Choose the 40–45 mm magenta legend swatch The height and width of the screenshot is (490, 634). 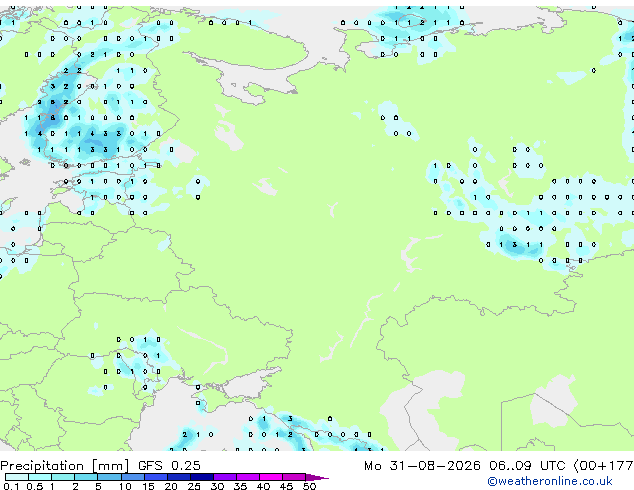[x=271, y=477]
